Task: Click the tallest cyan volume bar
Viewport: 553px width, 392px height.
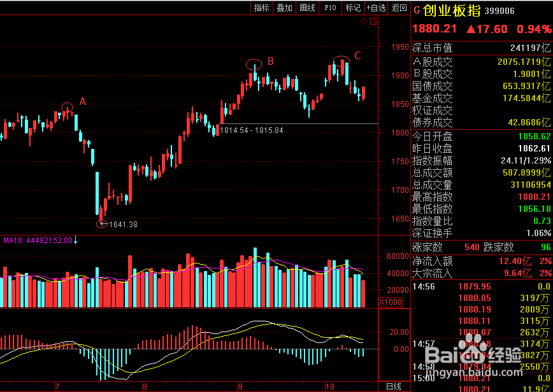Action: pos(255,277)
